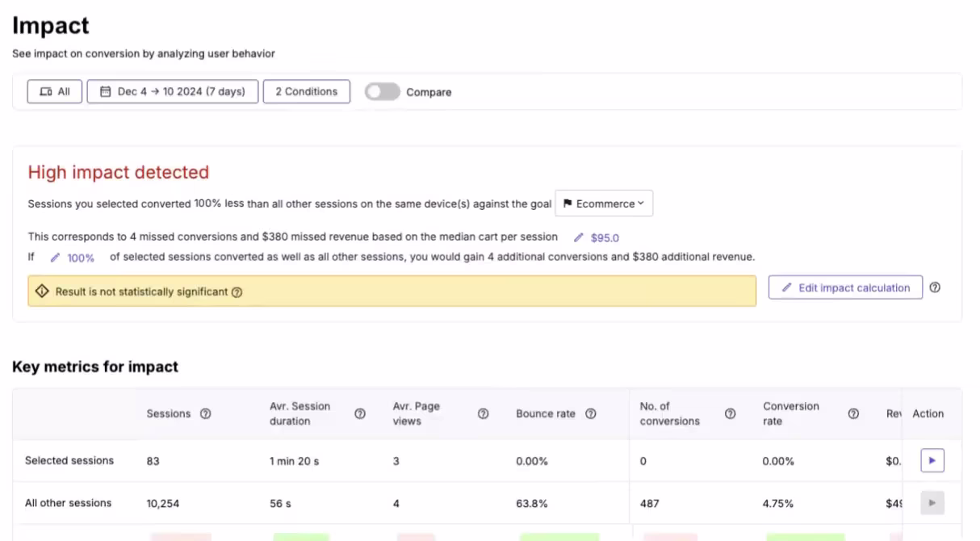Viewport: 980px width, 541px height.
Task: Click the Selected sessions row label
Action: click(x=69, y=460)
